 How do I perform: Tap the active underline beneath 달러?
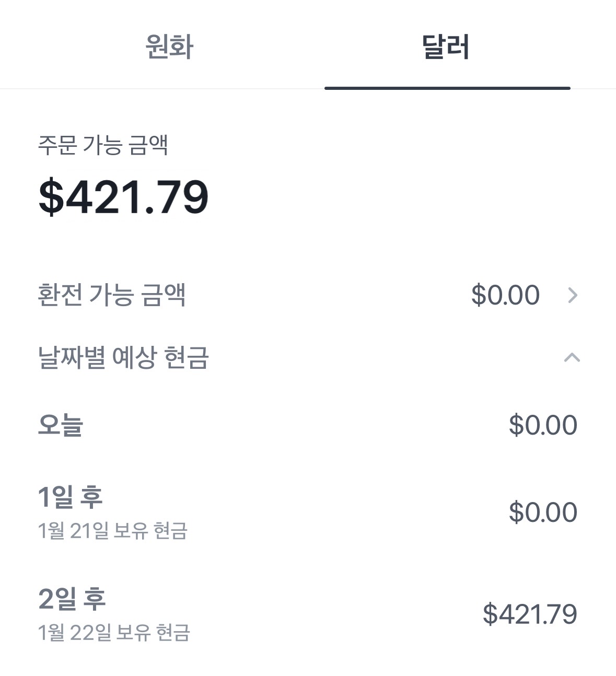click(447, 88)
